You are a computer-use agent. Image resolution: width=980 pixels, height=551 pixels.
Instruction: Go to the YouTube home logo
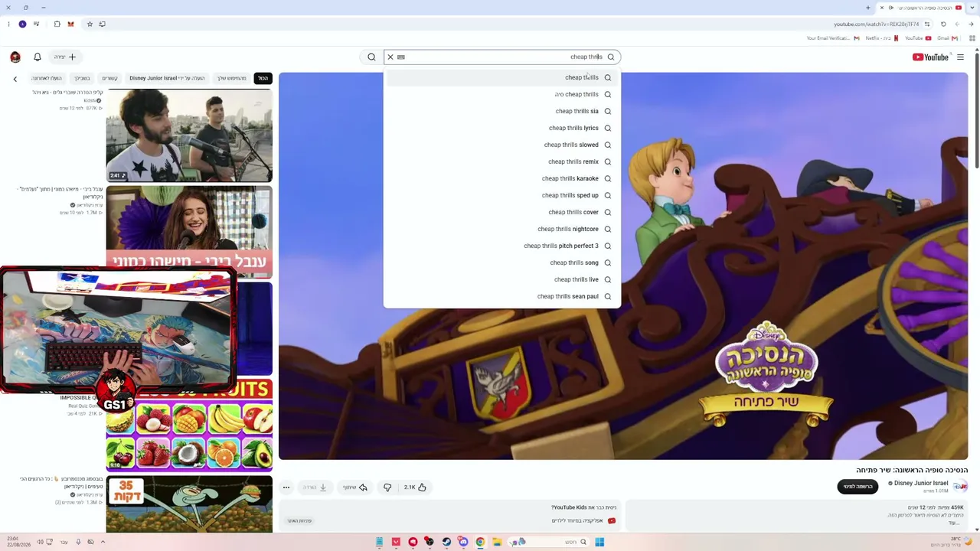(x=930, y=57)
